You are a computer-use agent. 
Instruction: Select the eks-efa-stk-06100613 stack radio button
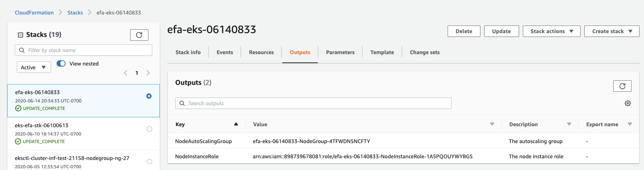tap(149, 129)
